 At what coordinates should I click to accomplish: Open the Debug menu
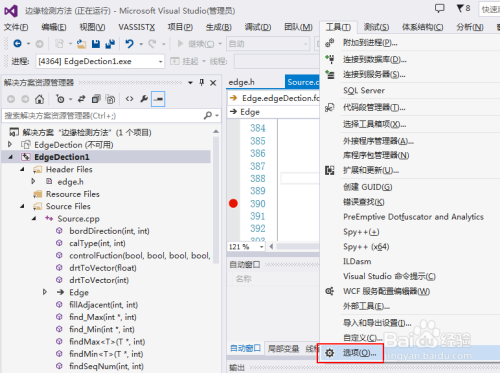[258, 27]
